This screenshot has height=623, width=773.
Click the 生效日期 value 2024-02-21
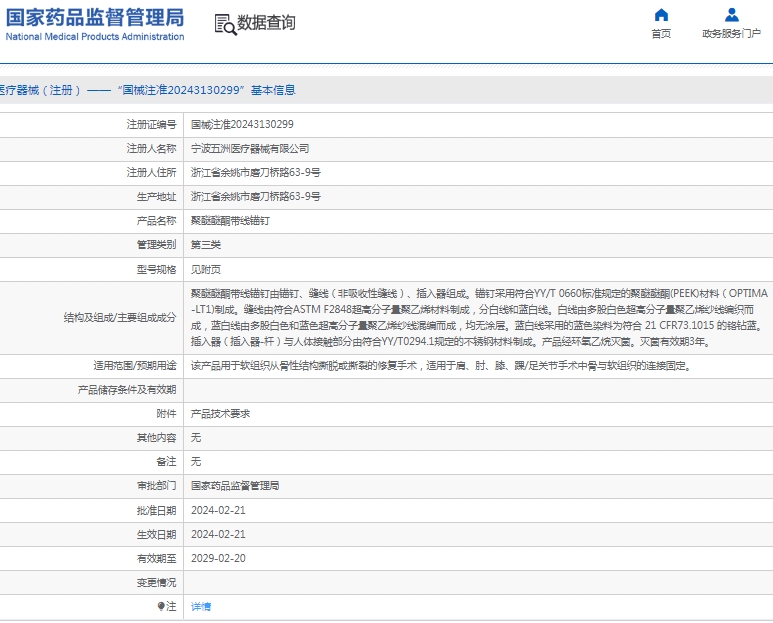click(x=218, y=534)
